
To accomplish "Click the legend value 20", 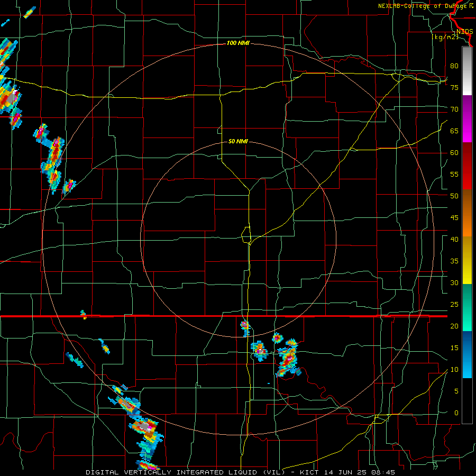I will click(x=454, y=326).
